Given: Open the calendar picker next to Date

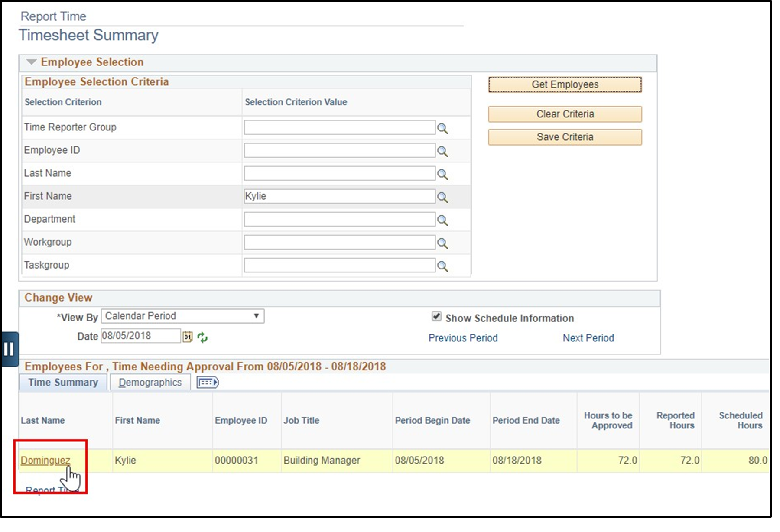Looking at the screenshot, I should tap(188, 336).
